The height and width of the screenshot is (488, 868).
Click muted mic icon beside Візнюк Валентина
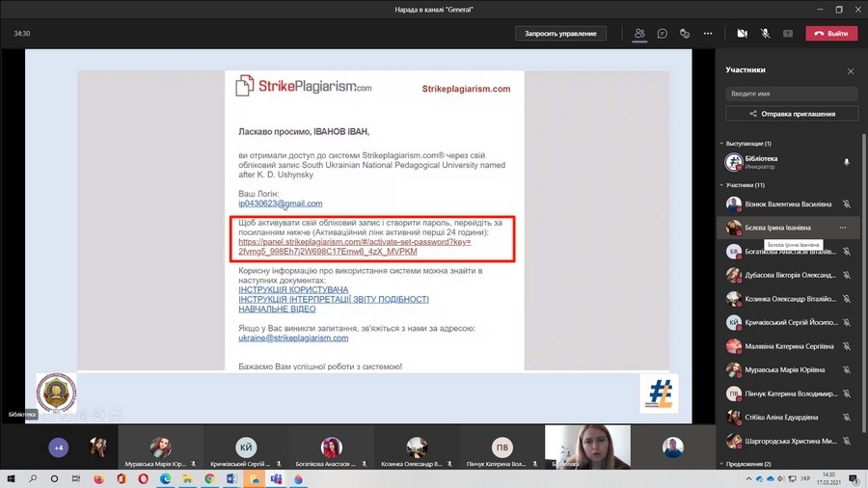click(847, 204)
